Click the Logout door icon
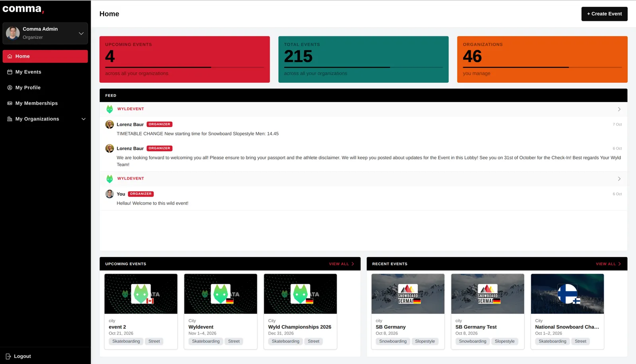This screenshot has width=636, height=364. click(8, 356)
